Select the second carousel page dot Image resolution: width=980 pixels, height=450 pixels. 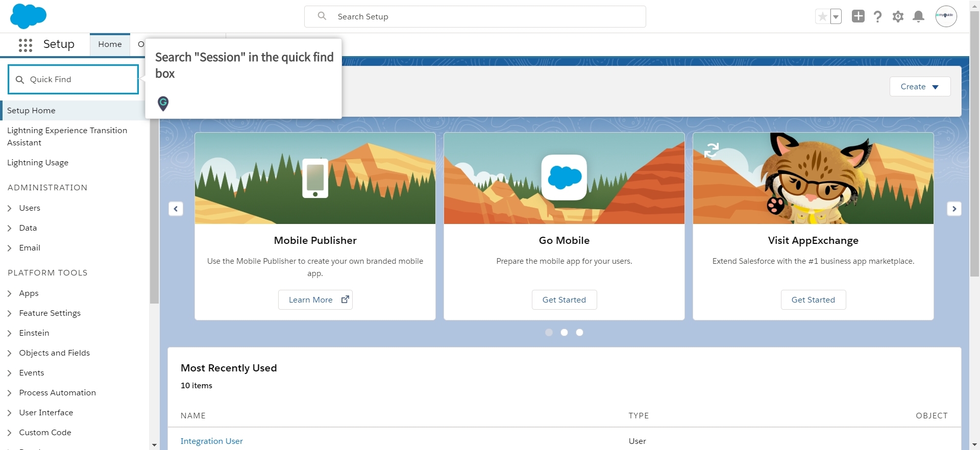pyautogui.click(x=564, y=333)
